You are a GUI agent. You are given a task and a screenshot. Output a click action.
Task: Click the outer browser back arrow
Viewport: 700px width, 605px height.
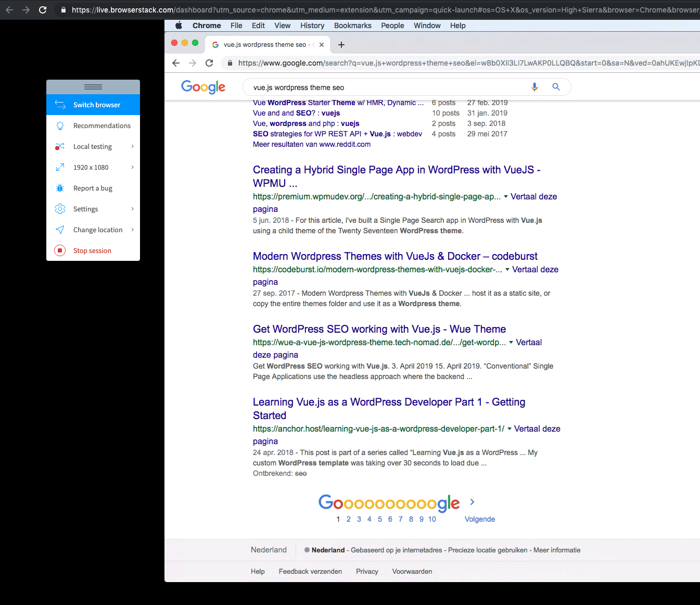[x=9, y=10]
